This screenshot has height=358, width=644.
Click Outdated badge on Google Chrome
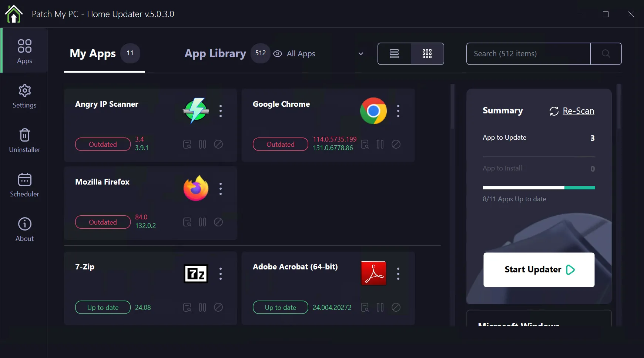(x=281, y=144)
